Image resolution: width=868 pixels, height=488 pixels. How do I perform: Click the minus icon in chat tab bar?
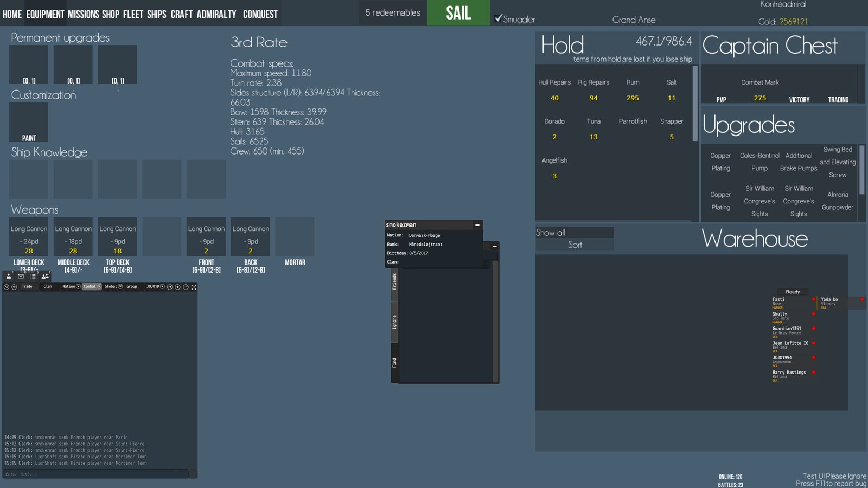[186, 287]
